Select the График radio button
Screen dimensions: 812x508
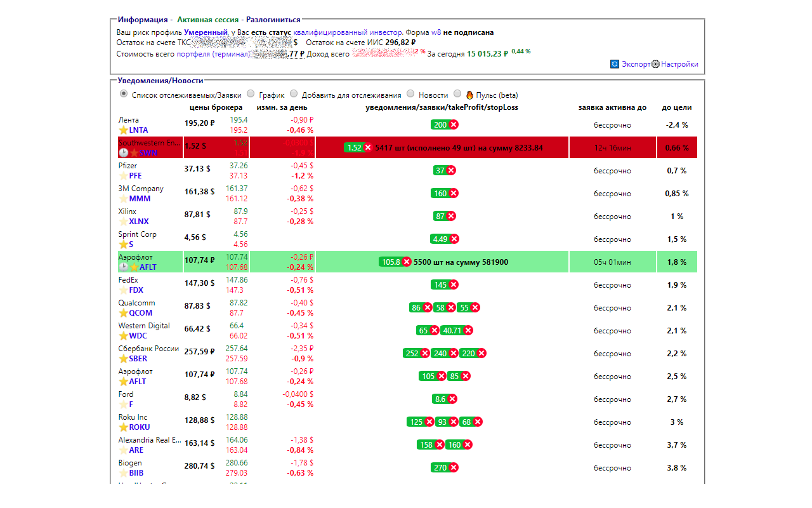251,93
